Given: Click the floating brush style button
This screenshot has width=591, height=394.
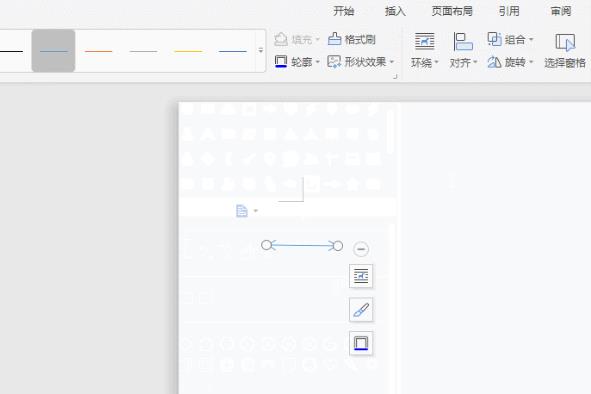Looking at the screenshot, I should [361, 310].
